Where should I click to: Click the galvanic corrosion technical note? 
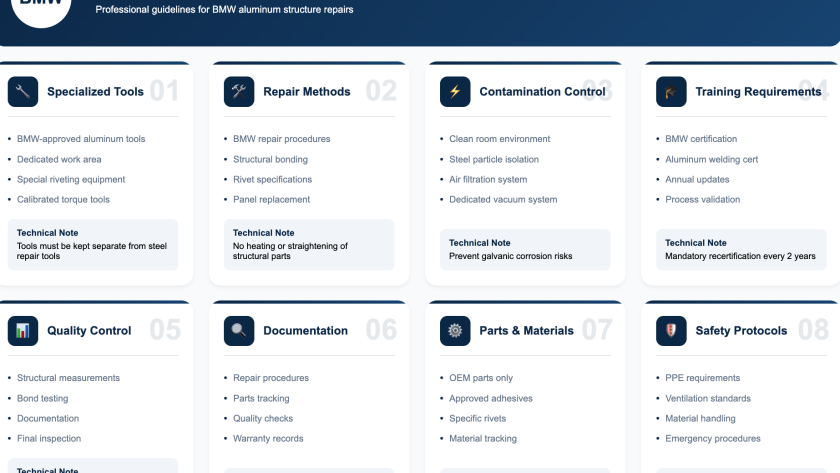click(x=525, y=250)
